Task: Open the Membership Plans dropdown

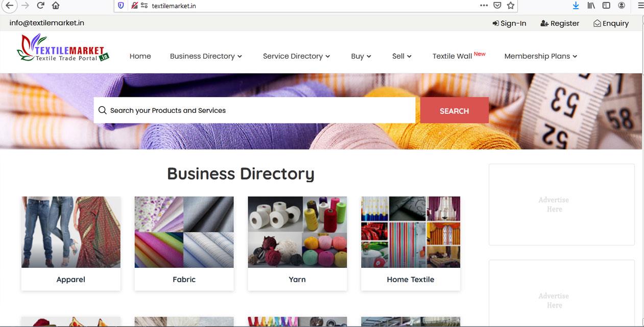Action: (x=540, y=56)
